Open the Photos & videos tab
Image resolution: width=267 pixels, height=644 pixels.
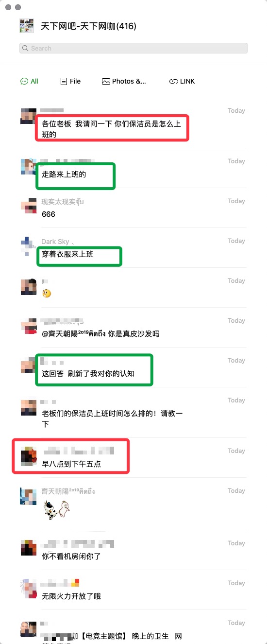pos(124,81)
